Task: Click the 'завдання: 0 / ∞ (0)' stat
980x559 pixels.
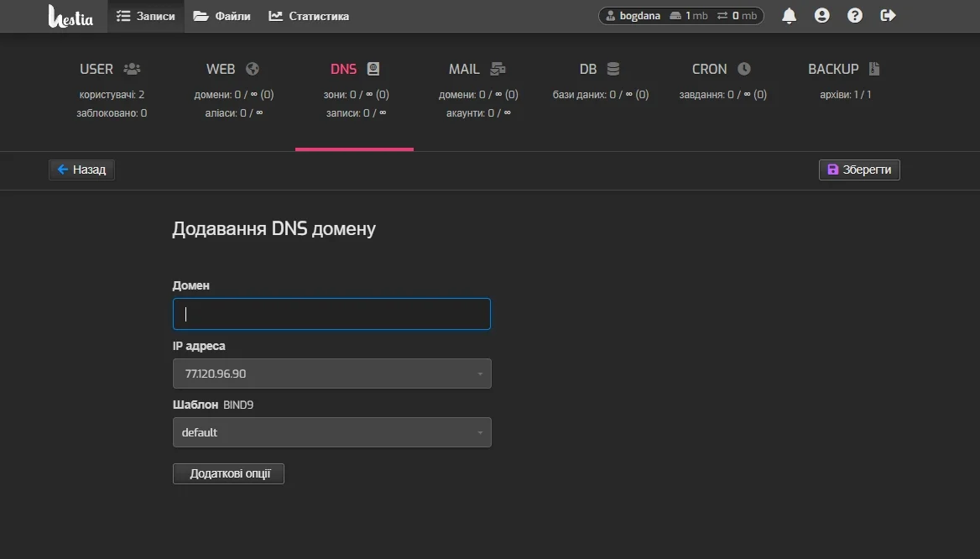Action: [723, 94]
